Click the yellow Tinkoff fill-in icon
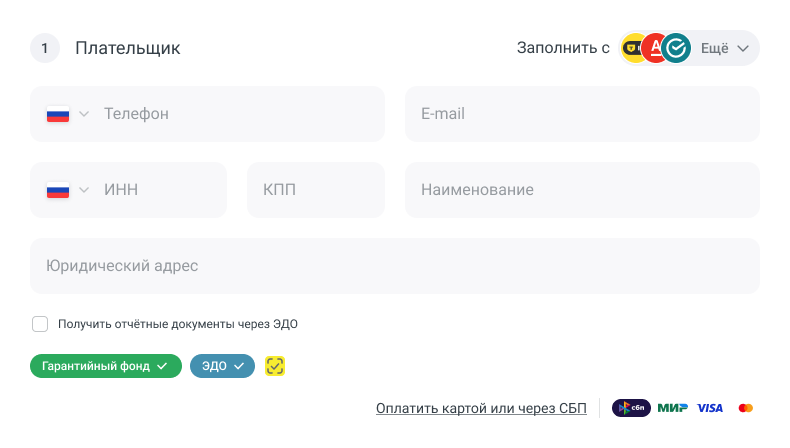Viewport: 790px width, 448px height. [634, 48]
